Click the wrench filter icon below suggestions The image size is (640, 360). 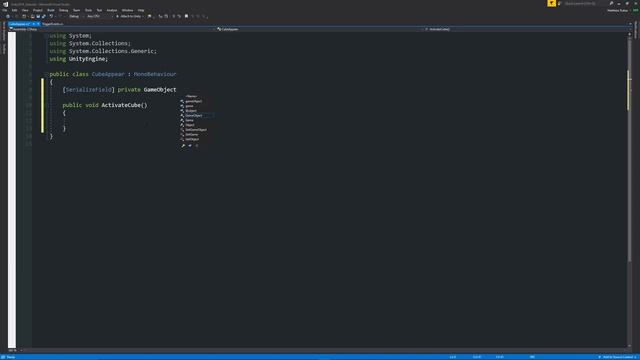[x=183, y=146]
